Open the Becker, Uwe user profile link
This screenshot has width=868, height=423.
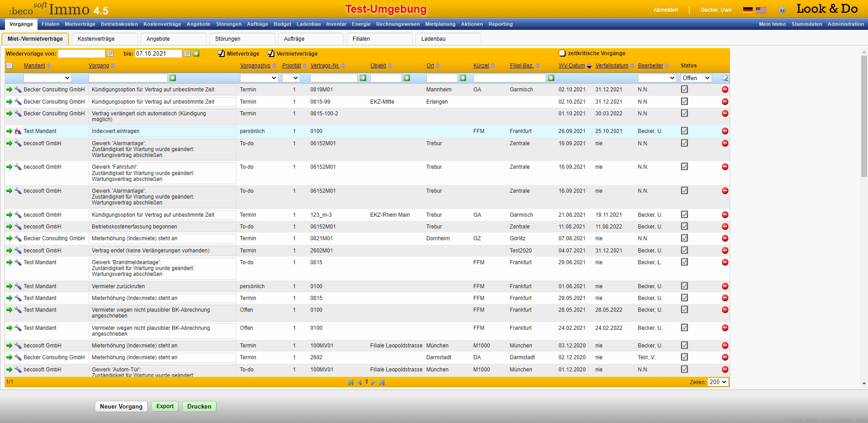coord(716,10)
